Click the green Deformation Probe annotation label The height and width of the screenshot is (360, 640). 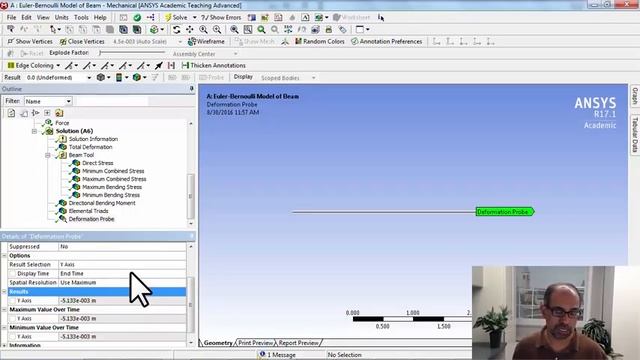[505, 212]
